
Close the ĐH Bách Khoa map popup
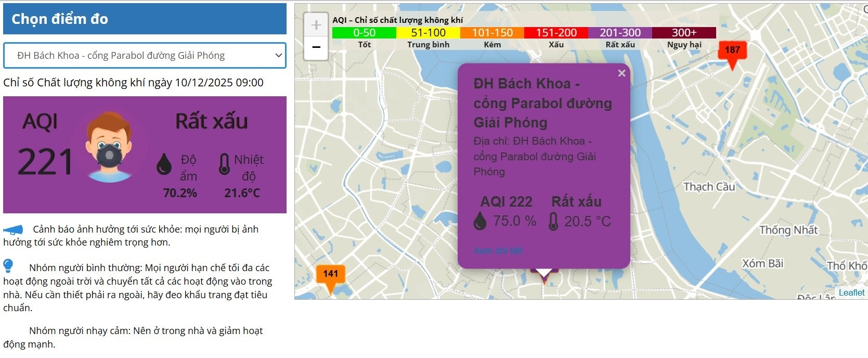pyautogui.click(x=621, y=73)
